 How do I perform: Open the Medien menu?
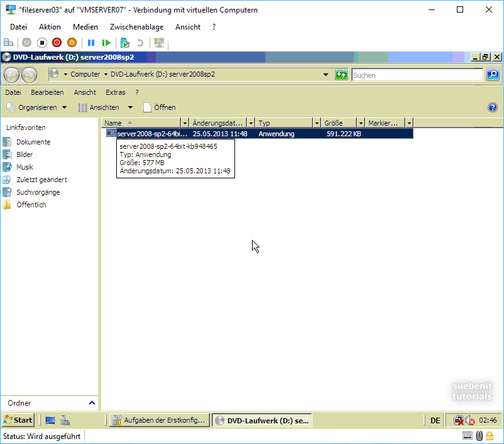click(85, 27)
